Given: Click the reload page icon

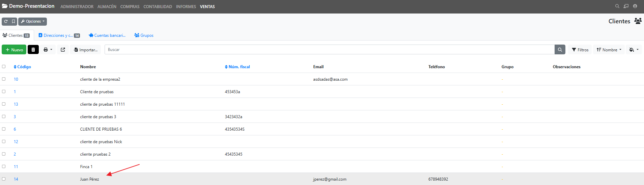Looking at the screenshot, I should pos(6,22).
